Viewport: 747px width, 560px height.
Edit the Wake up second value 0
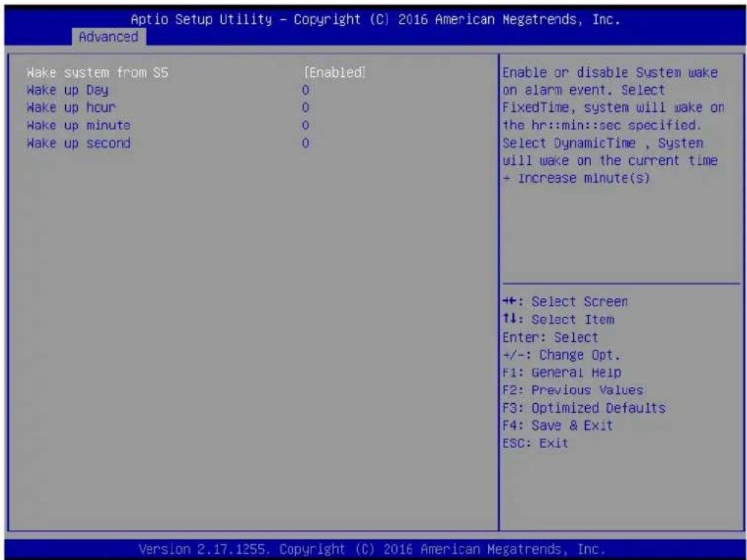point(305,143)
